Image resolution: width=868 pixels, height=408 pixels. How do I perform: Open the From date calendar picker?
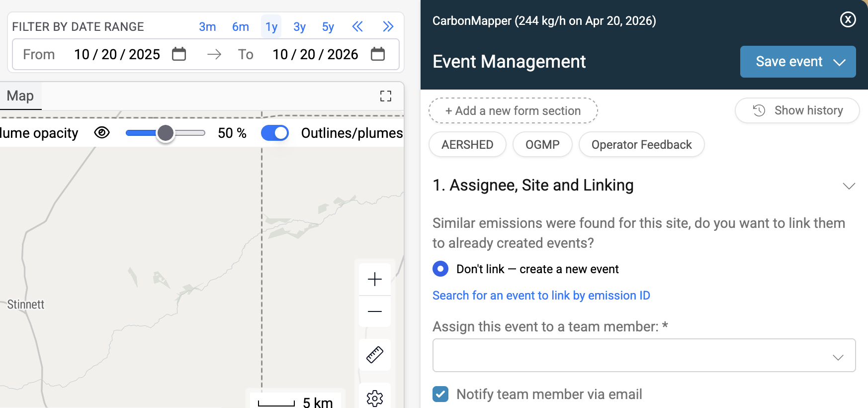pyautogui.click(x=179, y=54)
